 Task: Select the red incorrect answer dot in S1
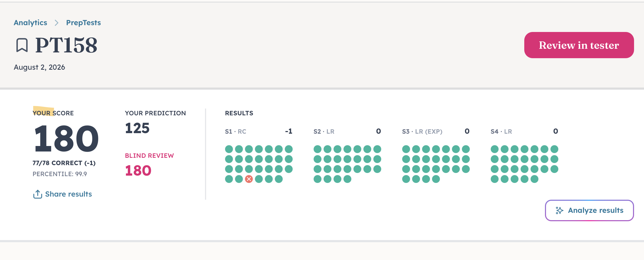249,179
